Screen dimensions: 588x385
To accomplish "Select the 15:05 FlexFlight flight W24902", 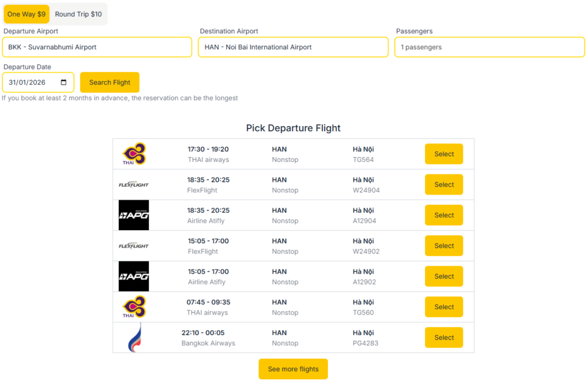I will 443,246.
